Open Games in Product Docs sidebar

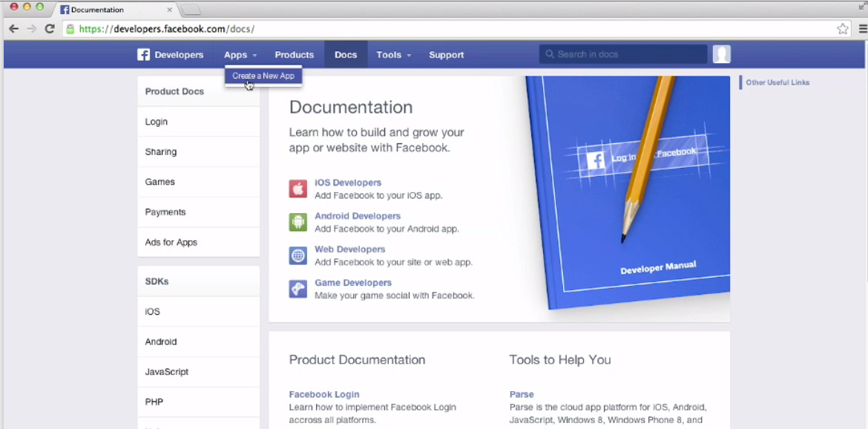coord(198,182)
